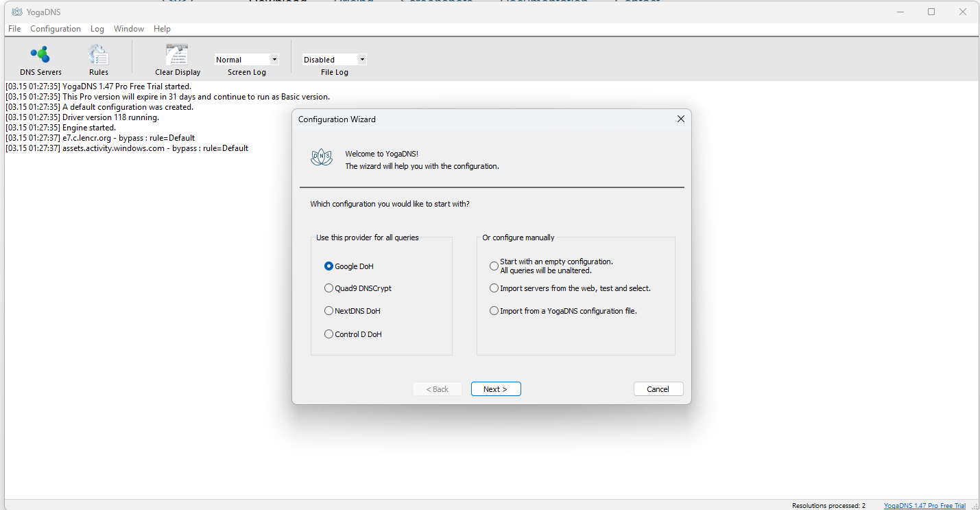This screenshot has width=980, height=510.
Task: Click the Clear Display toolbar icon
Action: pos(178,60)
